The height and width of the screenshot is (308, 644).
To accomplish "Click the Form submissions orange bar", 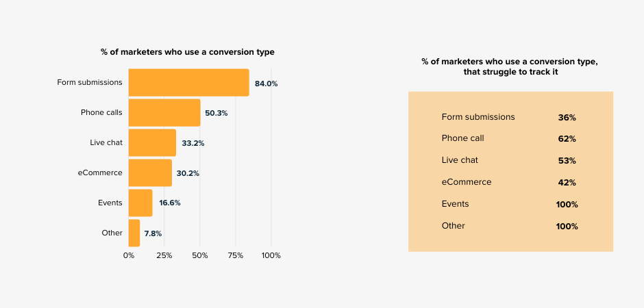I will pos(188,83).
